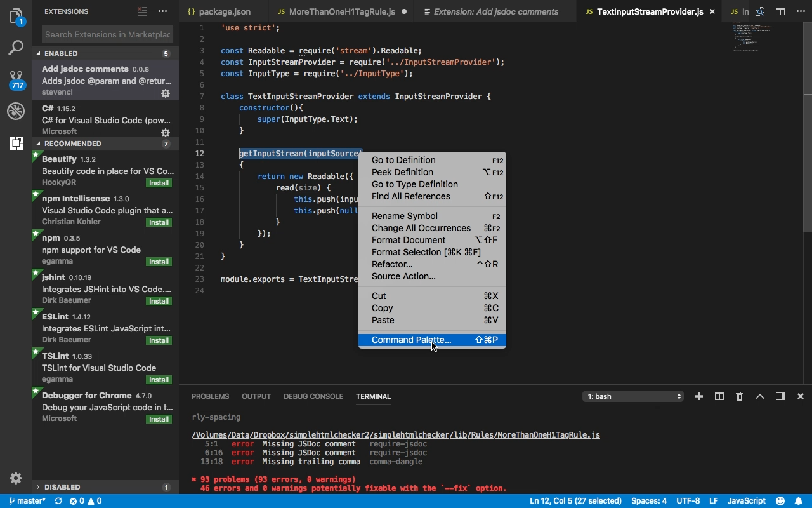This screenshot has height=508, width=812.
Task: Open editor more actions ellipsis
Action: (800, 11)
